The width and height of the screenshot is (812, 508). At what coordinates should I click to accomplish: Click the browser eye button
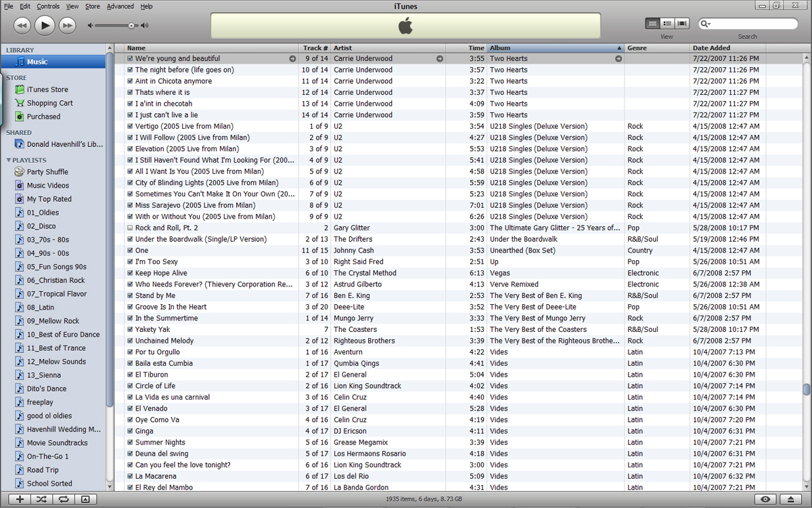765,499
